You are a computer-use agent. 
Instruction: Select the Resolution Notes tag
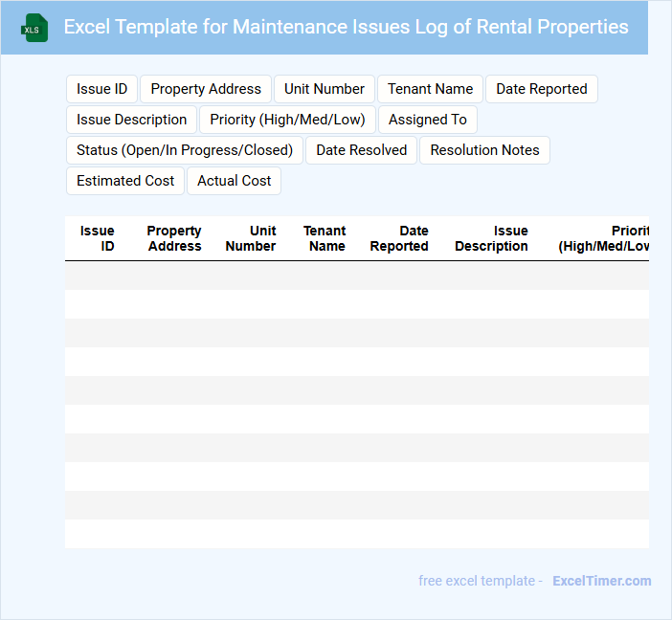tap(484, 150)
